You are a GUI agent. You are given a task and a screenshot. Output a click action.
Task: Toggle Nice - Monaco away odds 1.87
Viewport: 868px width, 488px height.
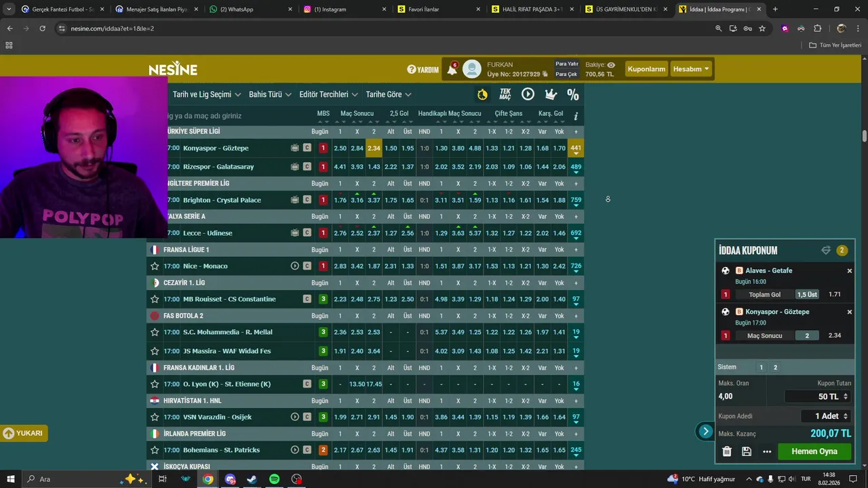click(x=374, y=266)
